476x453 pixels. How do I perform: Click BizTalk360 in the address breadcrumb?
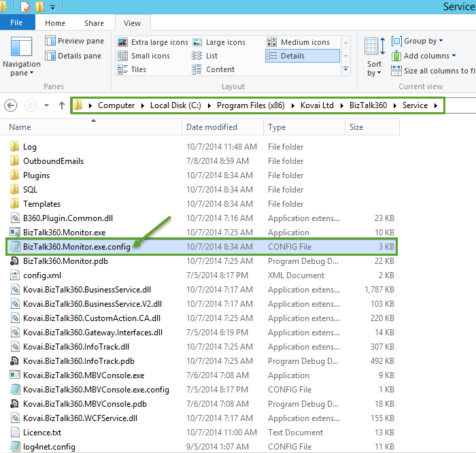pos(367,105)
